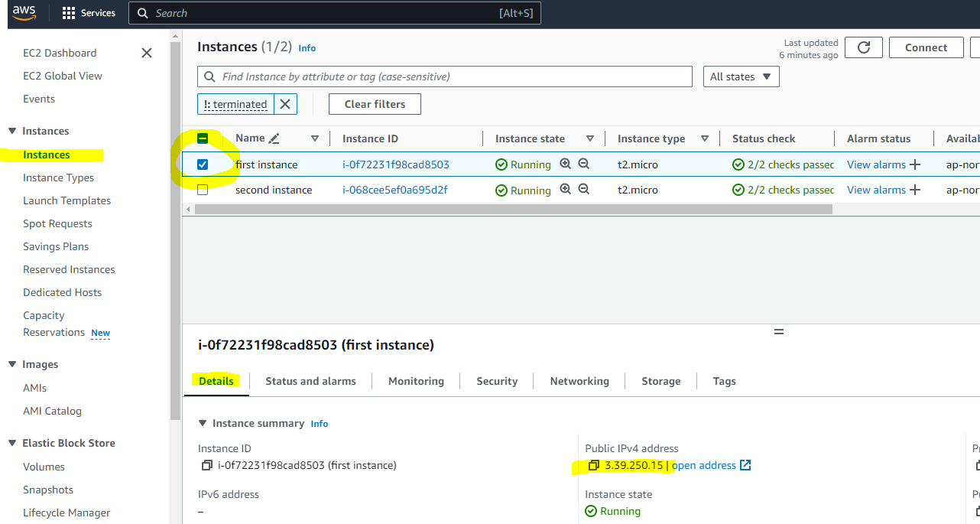Open the Services grid menu
This screenshot has width=980, height=524.
89,13
